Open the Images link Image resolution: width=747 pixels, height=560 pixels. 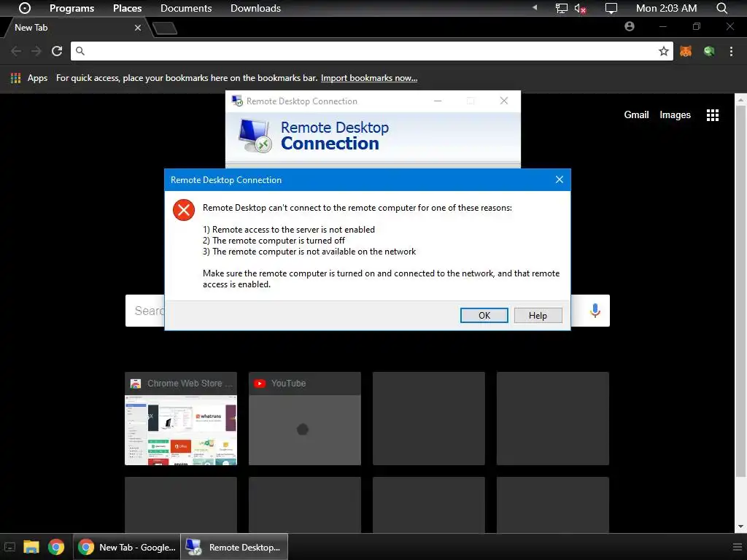(x=675, y=114)
